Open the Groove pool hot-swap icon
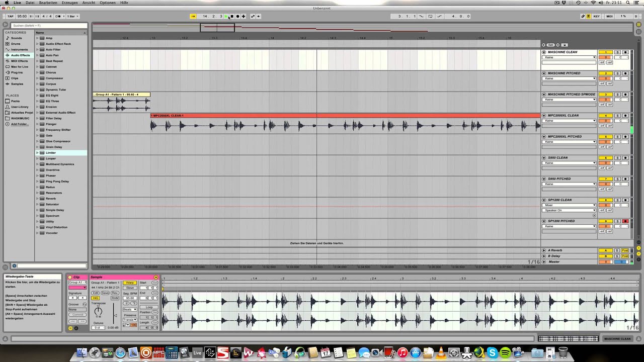 coord(84,304)
